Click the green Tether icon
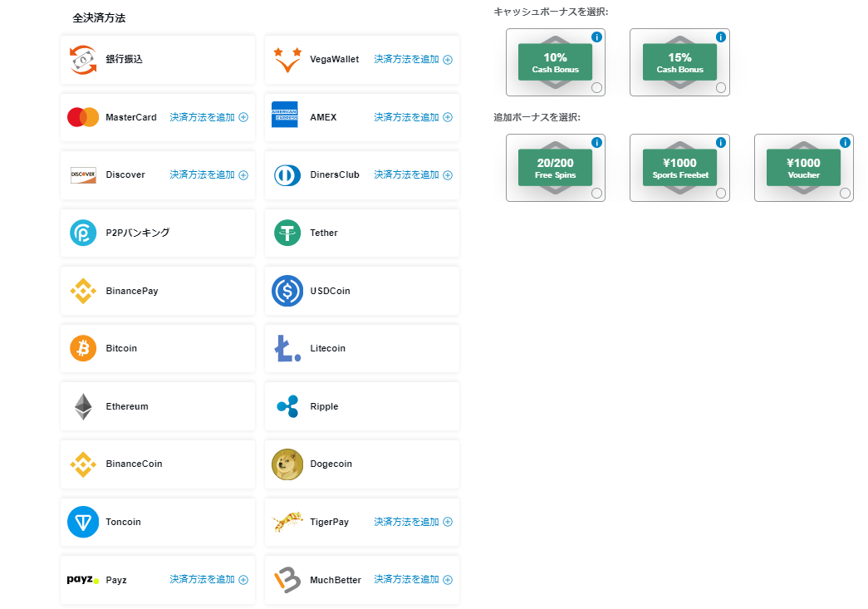Image resolution: width=868 pixels, height=609 pixels. click(287, 233)
